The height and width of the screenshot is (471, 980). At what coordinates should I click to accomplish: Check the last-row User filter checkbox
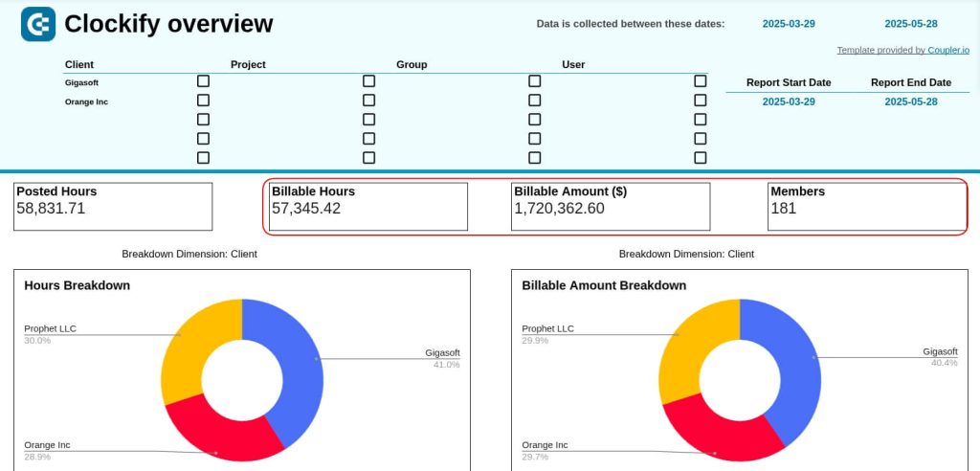[700, 158]
